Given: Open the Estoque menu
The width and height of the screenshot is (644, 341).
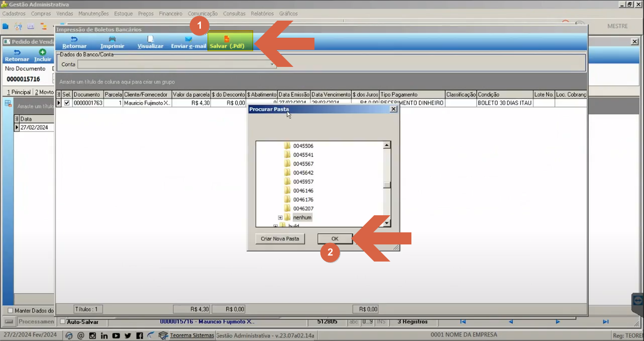Looking at the screenshot, I should (124, 14).
